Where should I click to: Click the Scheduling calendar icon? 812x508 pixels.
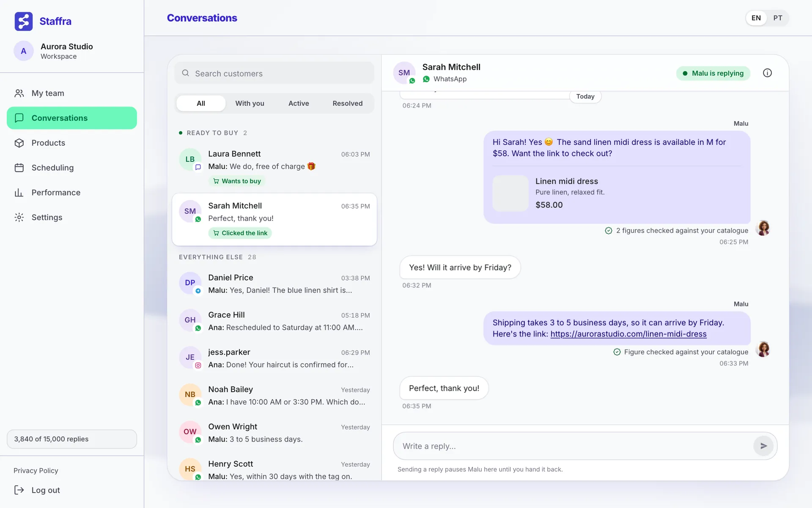click(19, 168)
